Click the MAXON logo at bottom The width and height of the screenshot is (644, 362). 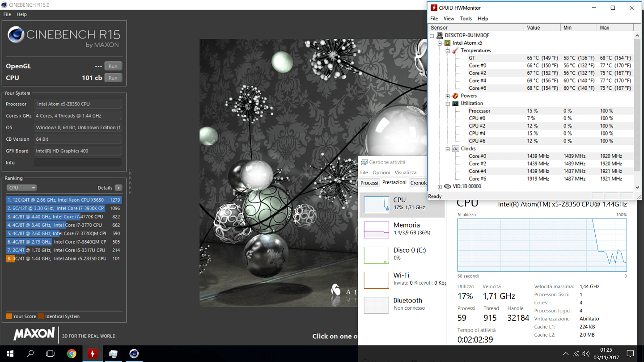pos(34,334)
